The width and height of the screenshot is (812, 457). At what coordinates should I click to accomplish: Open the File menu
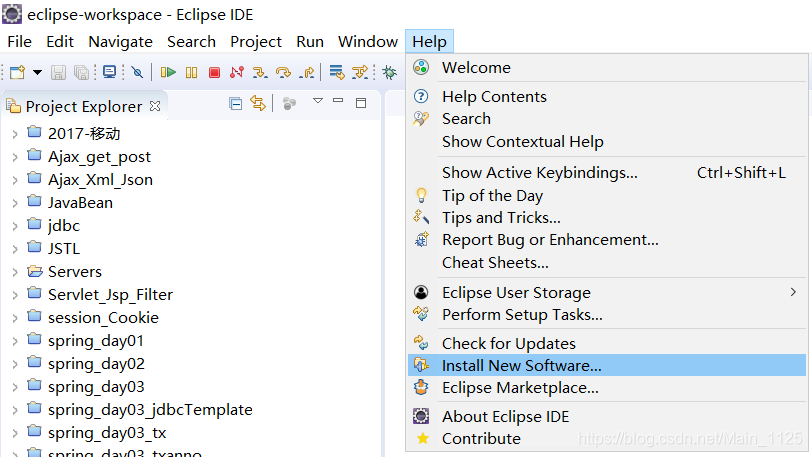click(20, 41)
